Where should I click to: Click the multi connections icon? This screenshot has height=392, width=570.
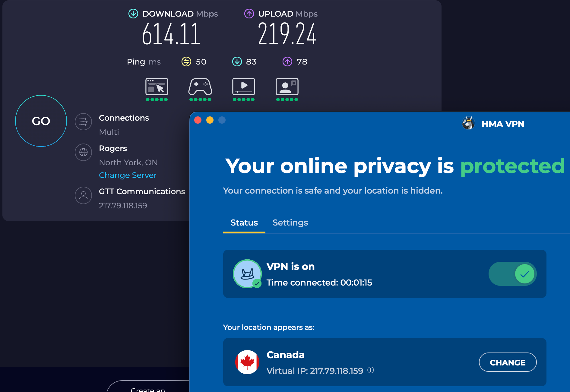click(83, 122)
